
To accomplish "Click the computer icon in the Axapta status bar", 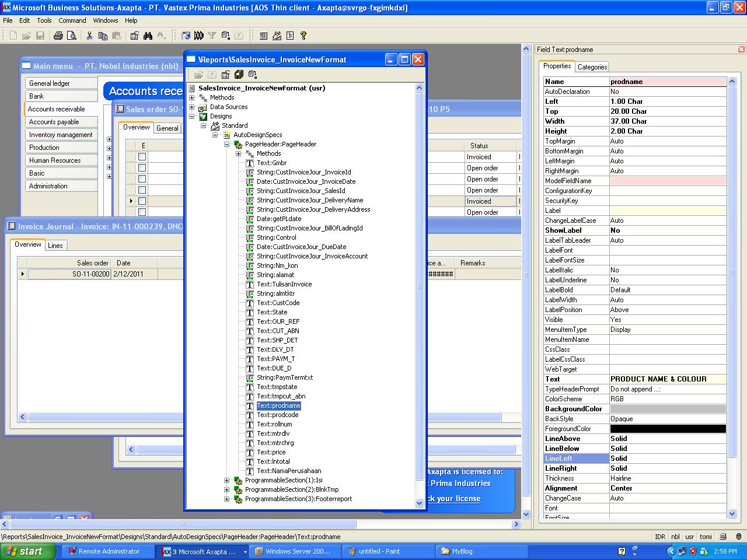I will click(x=723, y=537).
